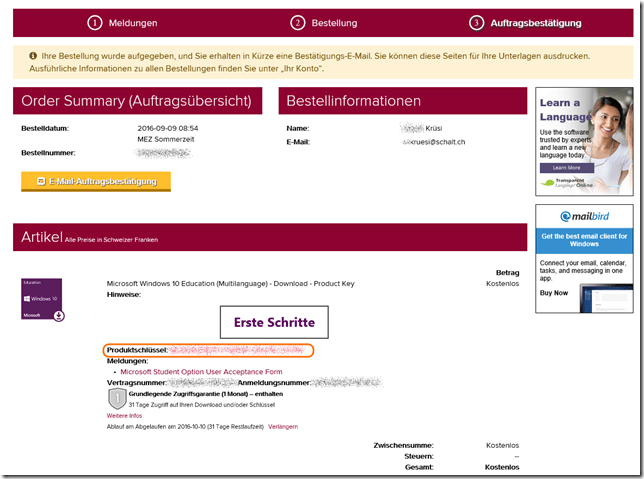
Task: Click the blurred Produktschlüssel value
Action: point(237,350)
